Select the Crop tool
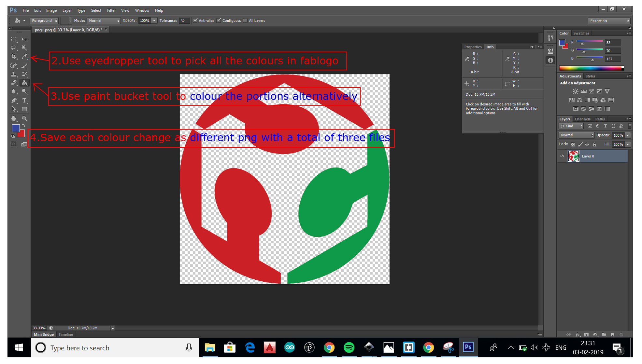This screenshot has width=642, height=364. (x=14, y=56)
